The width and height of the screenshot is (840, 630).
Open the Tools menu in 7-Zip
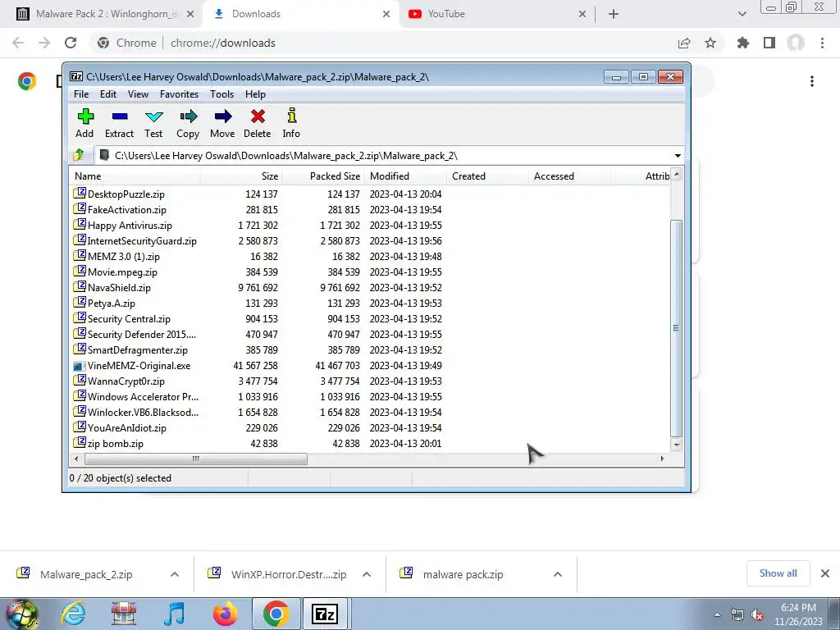[x=221, y=94]
